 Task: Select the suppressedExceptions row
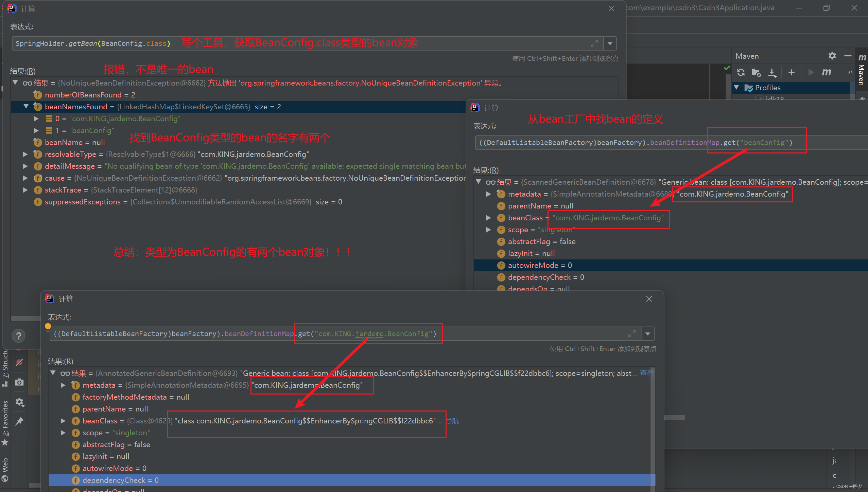tap(238, 202)
